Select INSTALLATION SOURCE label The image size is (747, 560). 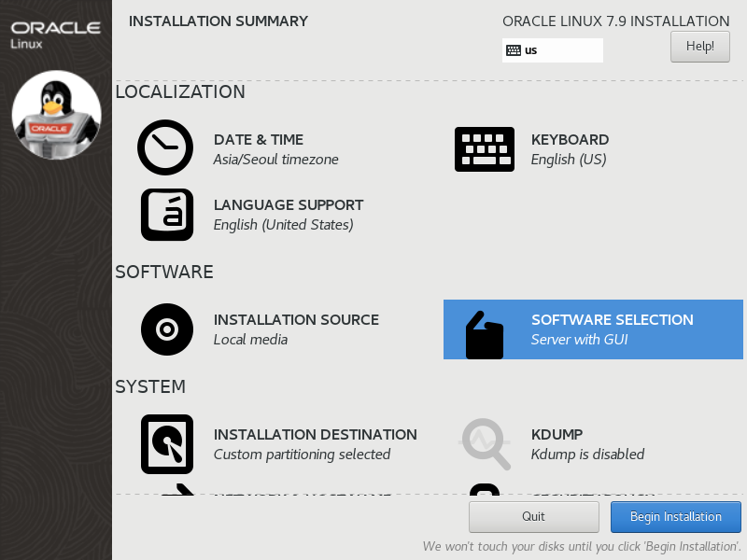pyautogui.click(x=296, y=319)
